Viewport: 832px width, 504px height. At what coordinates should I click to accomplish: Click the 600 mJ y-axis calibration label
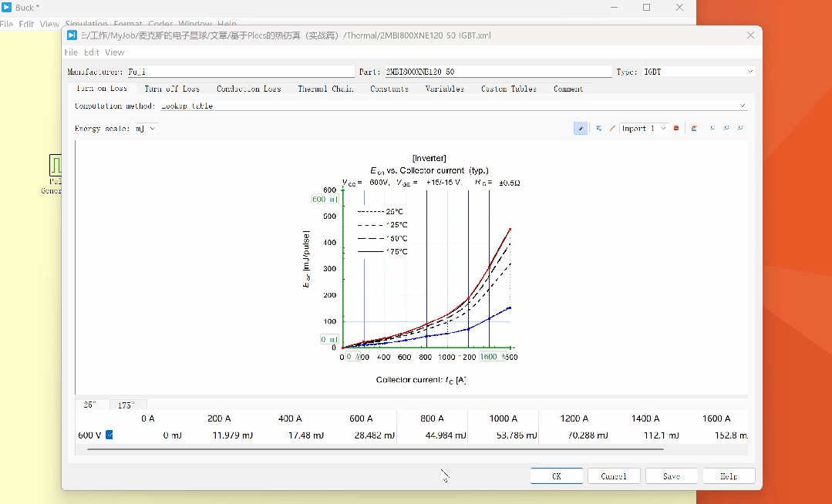coord(325,199)
